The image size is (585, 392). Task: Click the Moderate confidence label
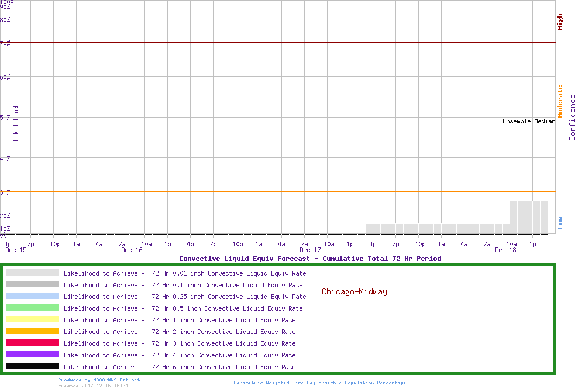coord(560,101)
